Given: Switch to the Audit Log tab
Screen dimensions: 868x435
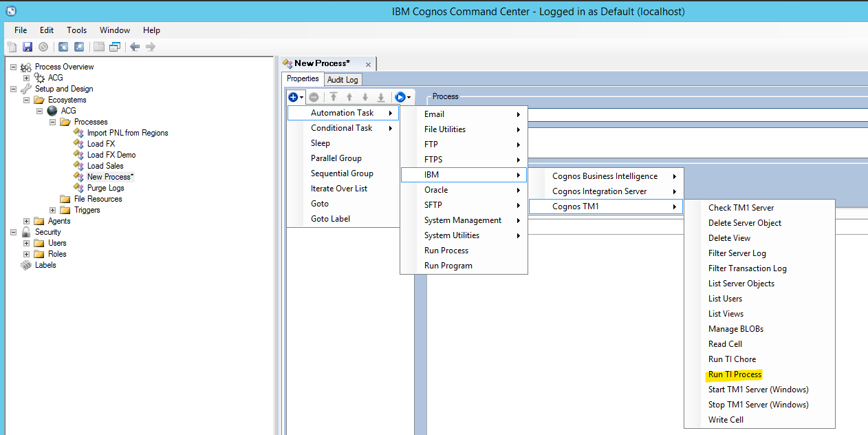Looking at the screenshot, I should pos(343,79).
